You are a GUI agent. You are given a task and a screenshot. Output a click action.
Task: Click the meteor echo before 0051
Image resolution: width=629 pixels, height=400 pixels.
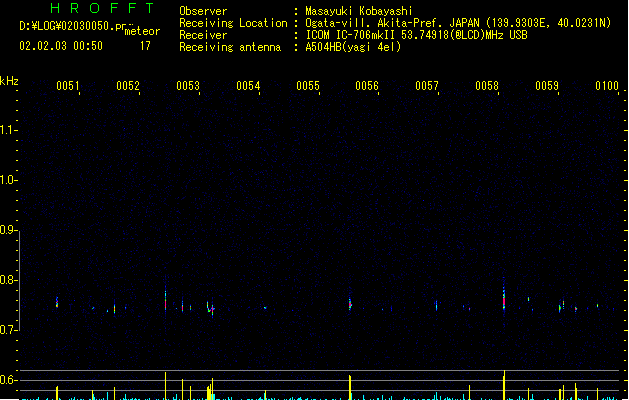(57, 302)
